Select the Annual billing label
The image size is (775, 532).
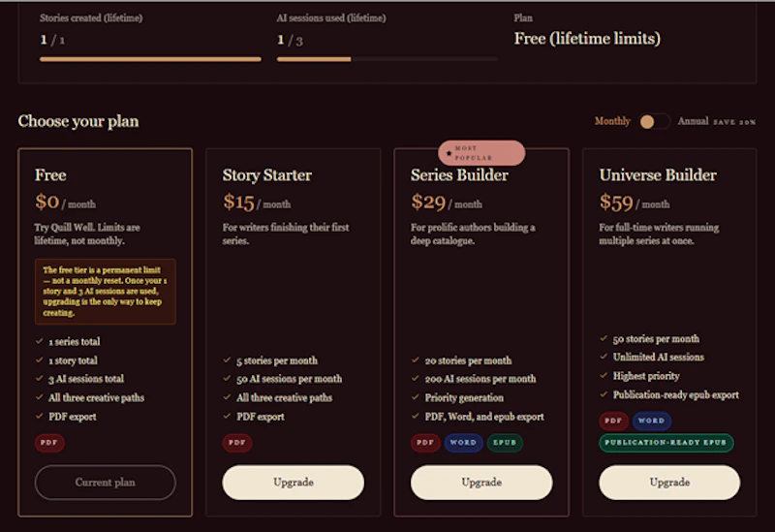click(x=693, y=121)
